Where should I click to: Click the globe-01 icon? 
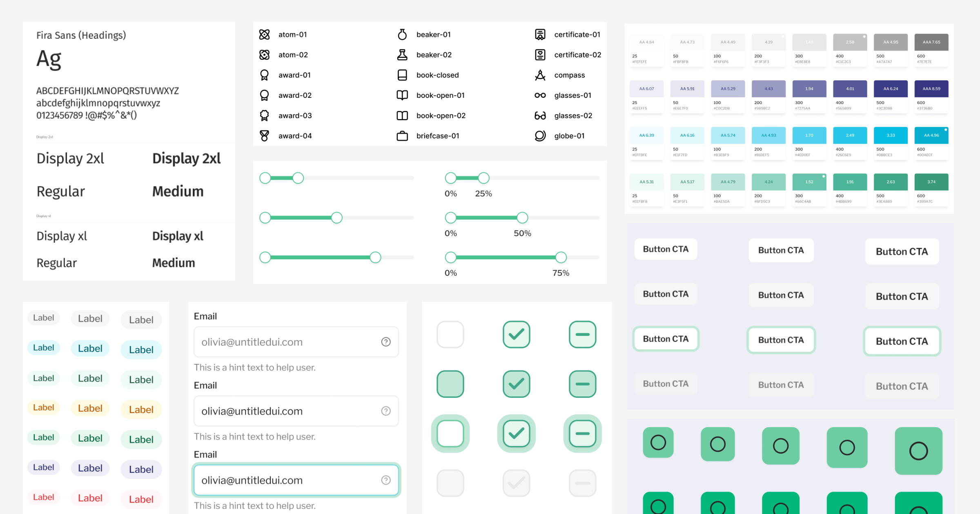(x=540, y=136)
